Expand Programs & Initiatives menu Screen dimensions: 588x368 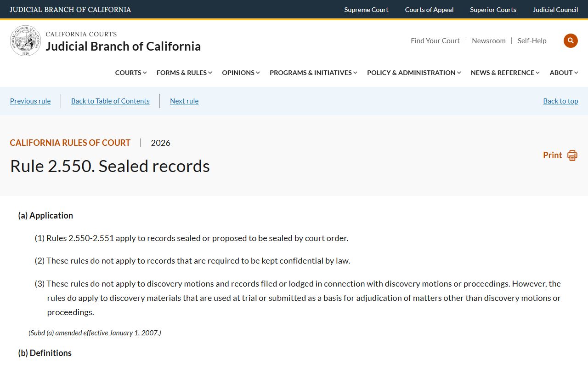point(313,73)
